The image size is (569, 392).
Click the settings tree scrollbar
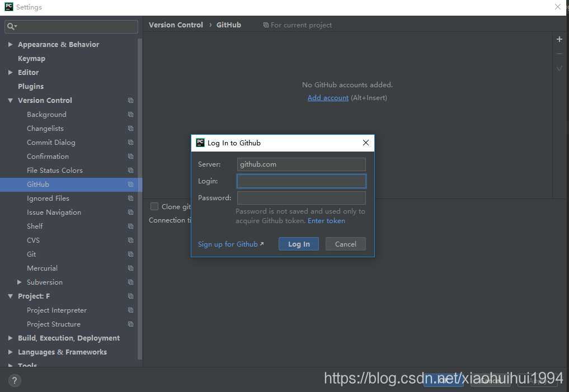(140, 199)
